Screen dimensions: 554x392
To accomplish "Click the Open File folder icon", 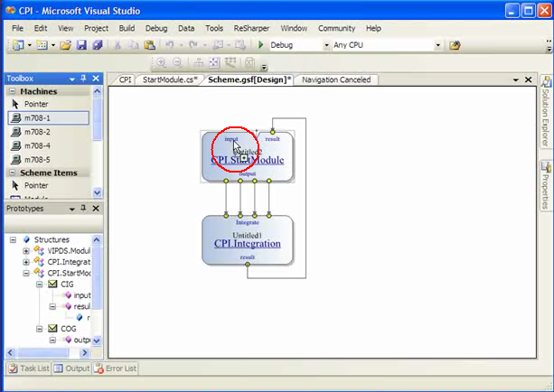I will point(65,45).
